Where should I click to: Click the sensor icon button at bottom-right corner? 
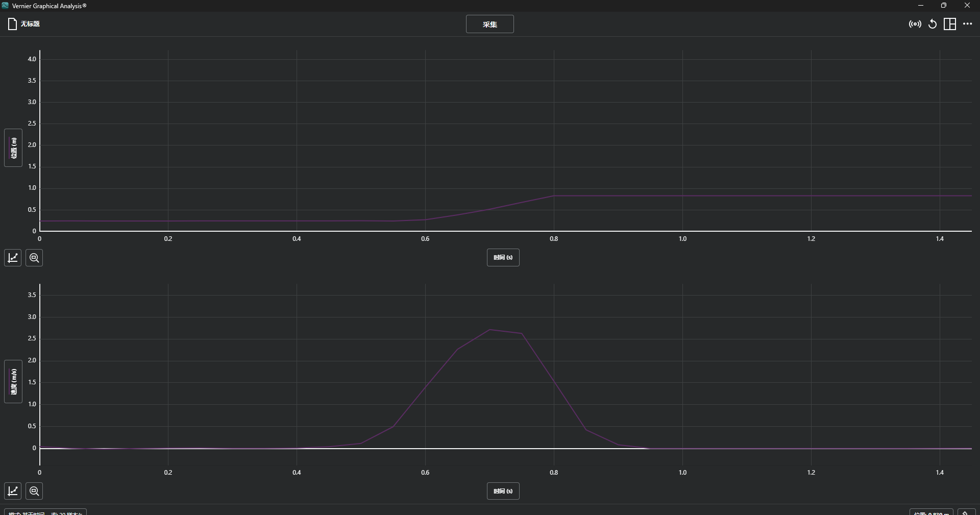point(966,512)
